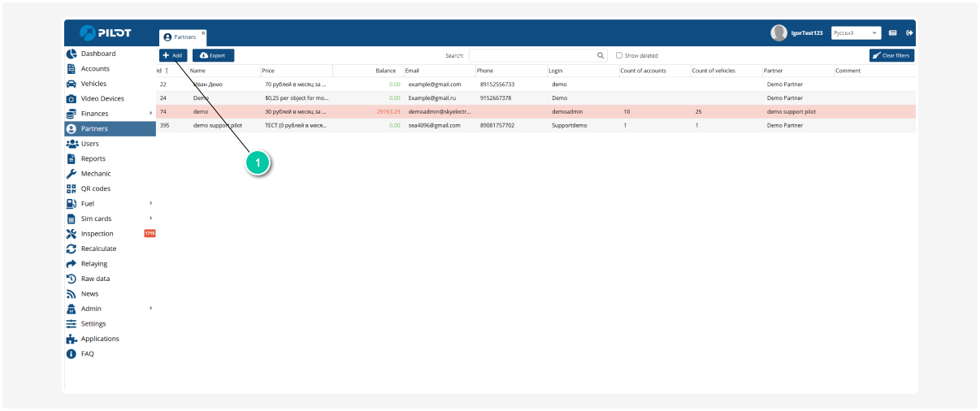Expand the Finances submenu
Image resolution: width=980 pixels, height=411 pixels.
coord(151,113)
